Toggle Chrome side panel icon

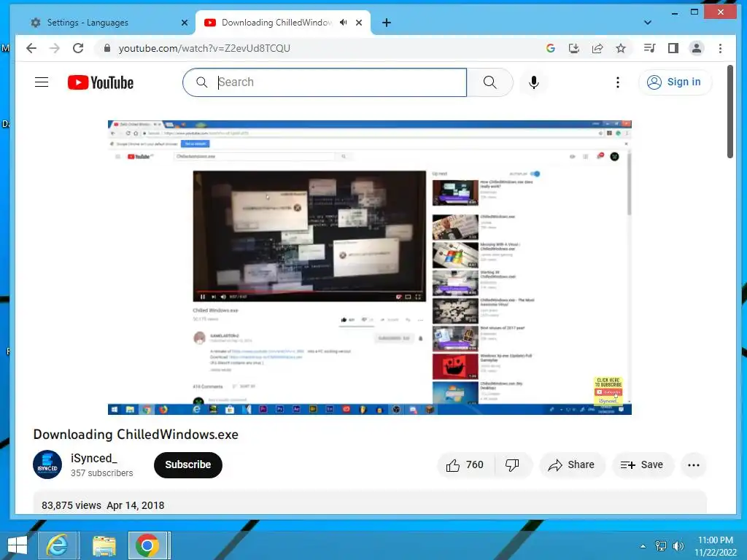tap(673, 48)
